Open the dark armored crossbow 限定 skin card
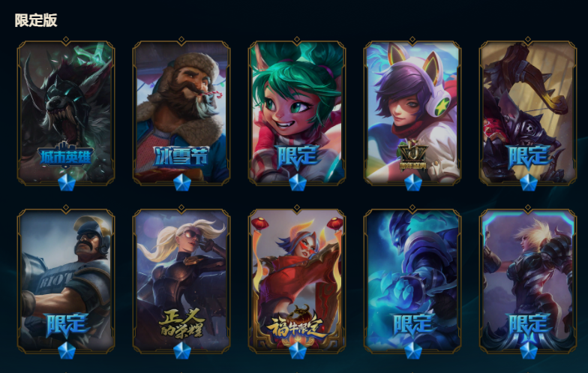 [528, 113]
